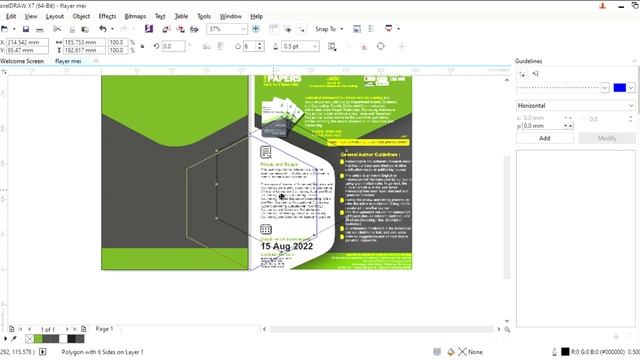Screen dimensions: 640x360
Task: Open the Bitmaps menu
Action: 135,16
